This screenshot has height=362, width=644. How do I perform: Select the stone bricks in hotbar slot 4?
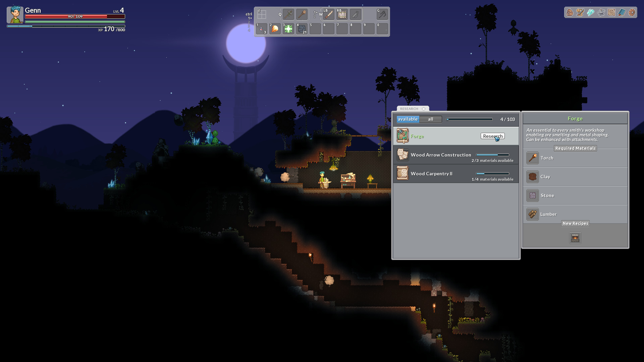click(302, 29)
